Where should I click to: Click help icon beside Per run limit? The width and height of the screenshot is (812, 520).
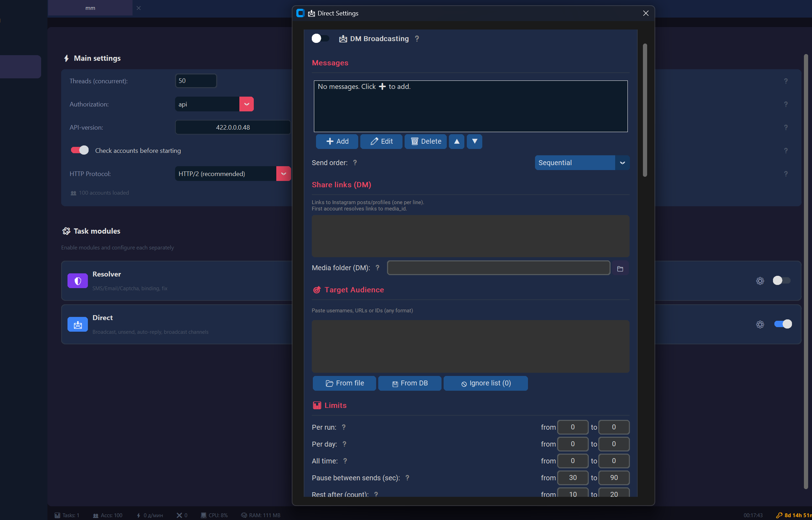[344, 427]
